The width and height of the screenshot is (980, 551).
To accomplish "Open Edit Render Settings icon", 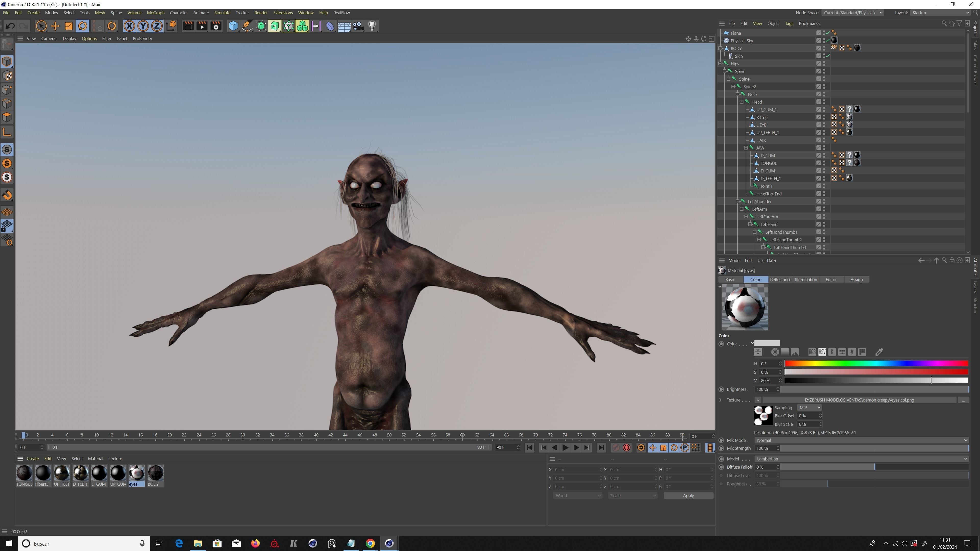I will point(216,26).
